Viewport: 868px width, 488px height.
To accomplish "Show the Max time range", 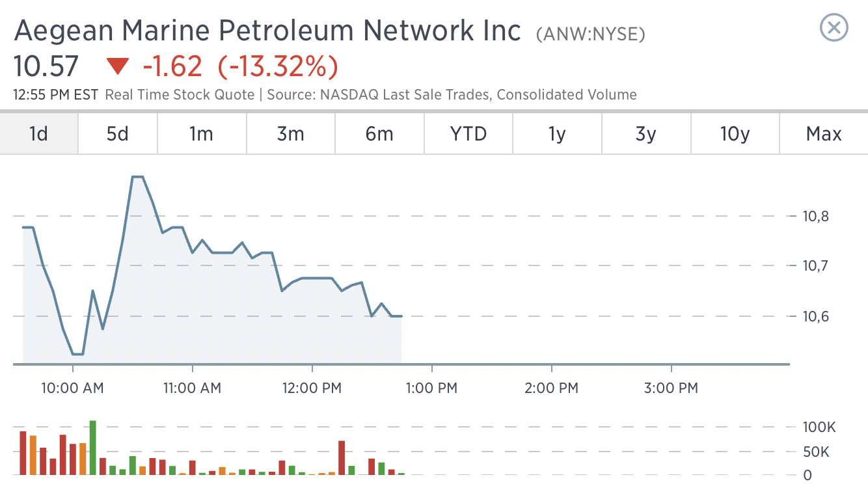I will pyautogui.click(x=824, y=133).
